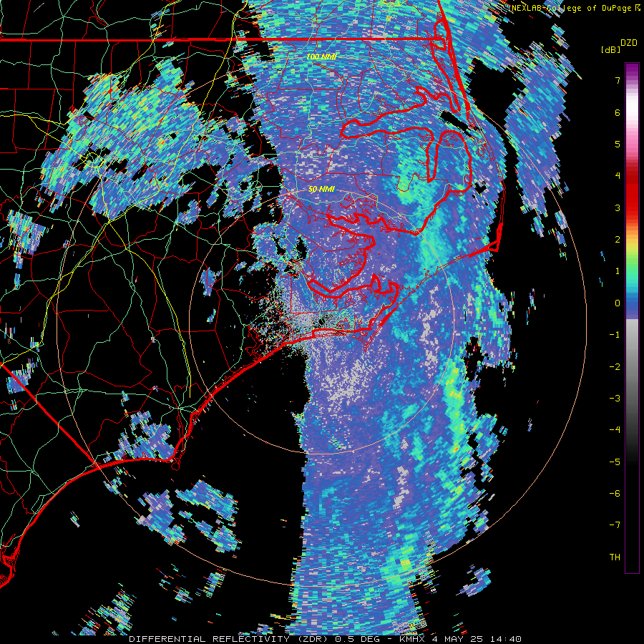Click the -2 label on the color scale
Image resolution: width=644 pixels, height=644 pixels.
(615, 367)
